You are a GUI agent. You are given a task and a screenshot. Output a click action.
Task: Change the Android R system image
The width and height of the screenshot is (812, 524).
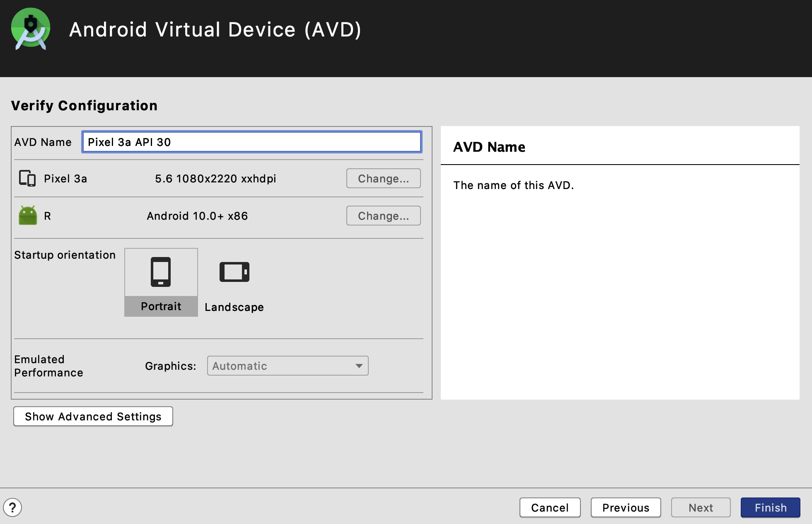(x=383, y=216)
